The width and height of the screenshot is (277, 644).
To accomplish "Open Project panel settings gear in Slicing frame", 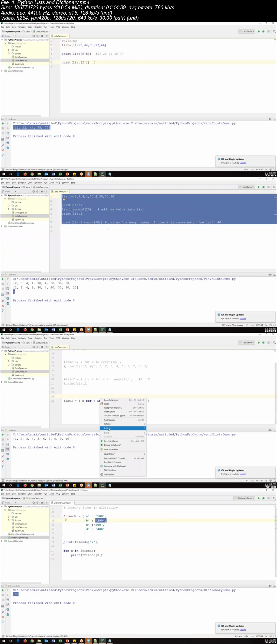I will (x=42, y=36).
